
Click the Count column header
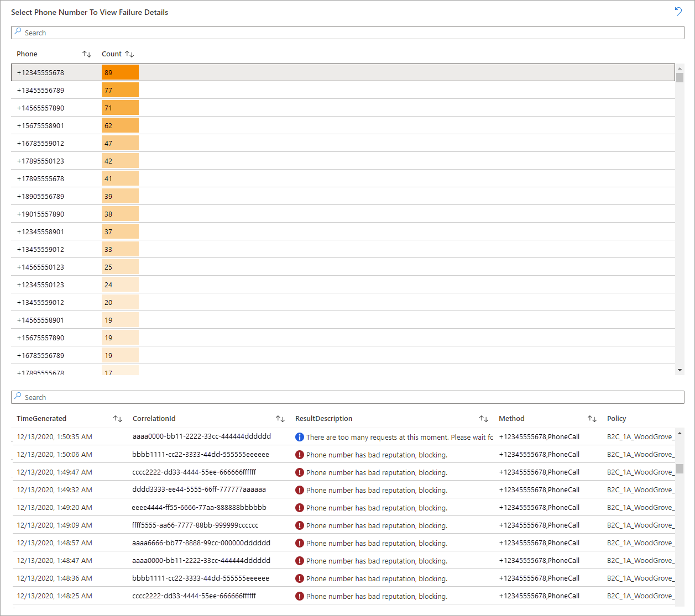click(x=111, y=54)
